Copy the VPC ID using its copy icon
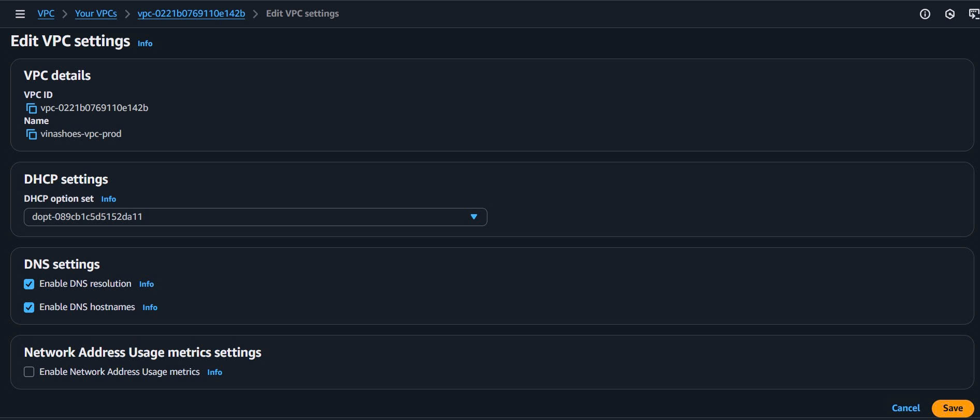 (31, 108)
